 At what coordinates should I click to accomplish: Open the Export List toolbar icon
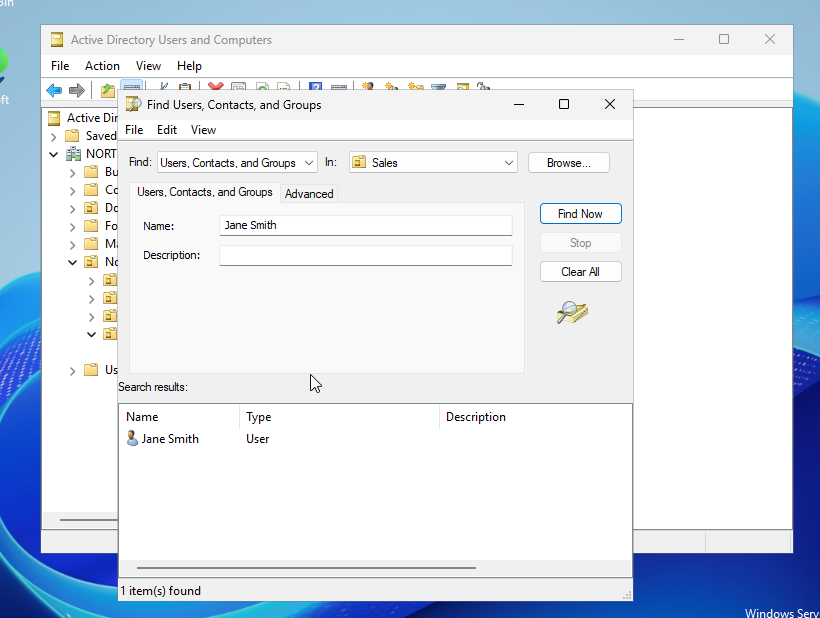pyautogui.click(x=284, y=89)
